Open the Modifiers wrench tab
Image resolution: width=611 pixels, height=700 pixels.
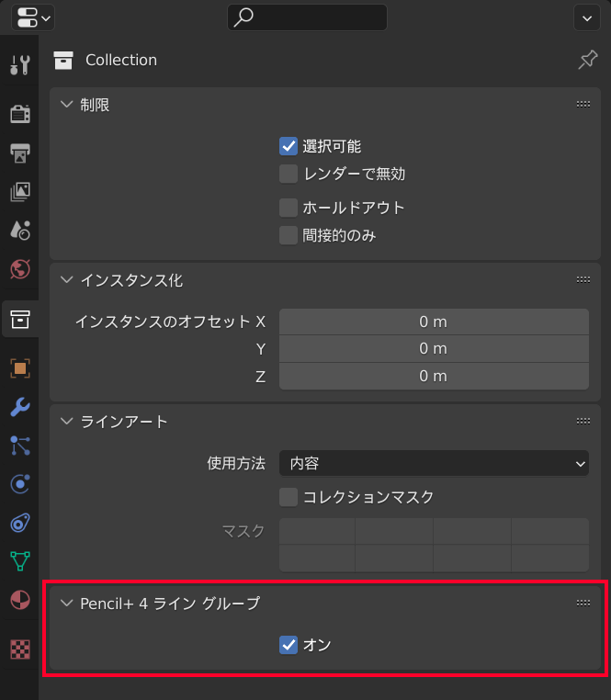[x=20, y=407]
